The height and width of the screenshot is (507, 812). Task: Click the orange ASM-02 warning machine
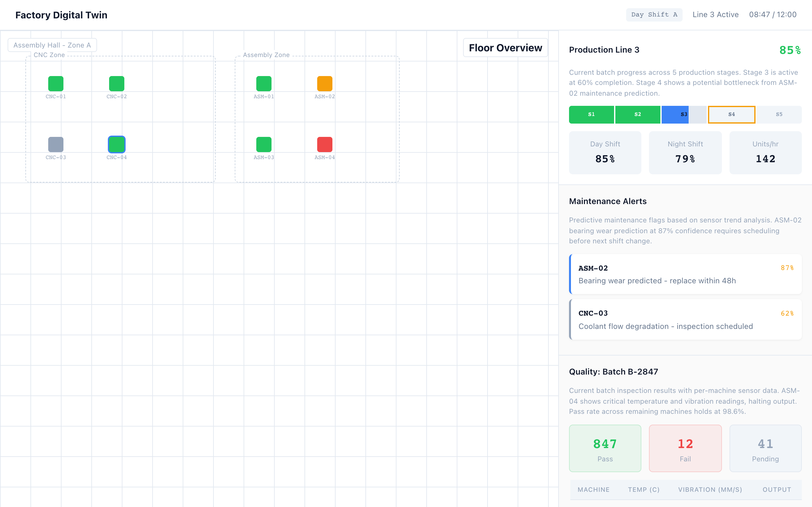click(324, 83)
